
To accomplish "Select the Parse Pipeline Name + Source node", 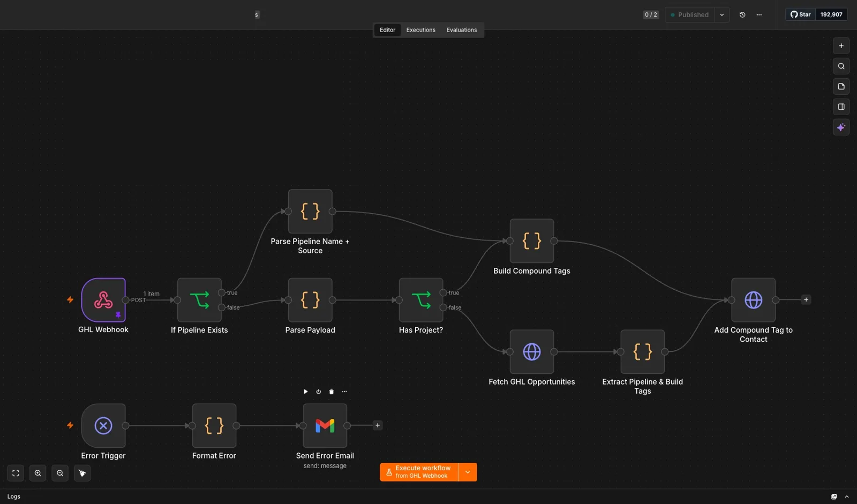I will (x=310, y=211).
